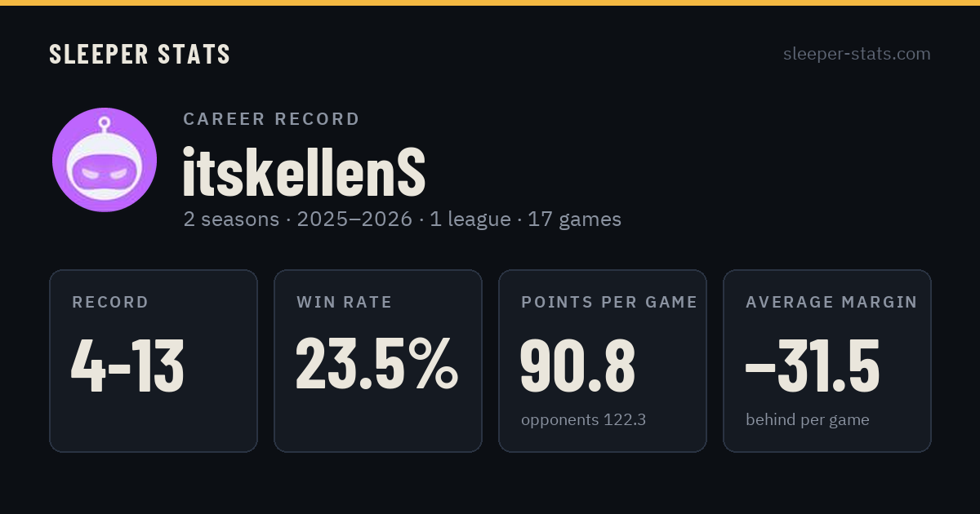Screen dimensions: 980x514
Task: Select the itskellenS username heading
Action: coord(305,172)
